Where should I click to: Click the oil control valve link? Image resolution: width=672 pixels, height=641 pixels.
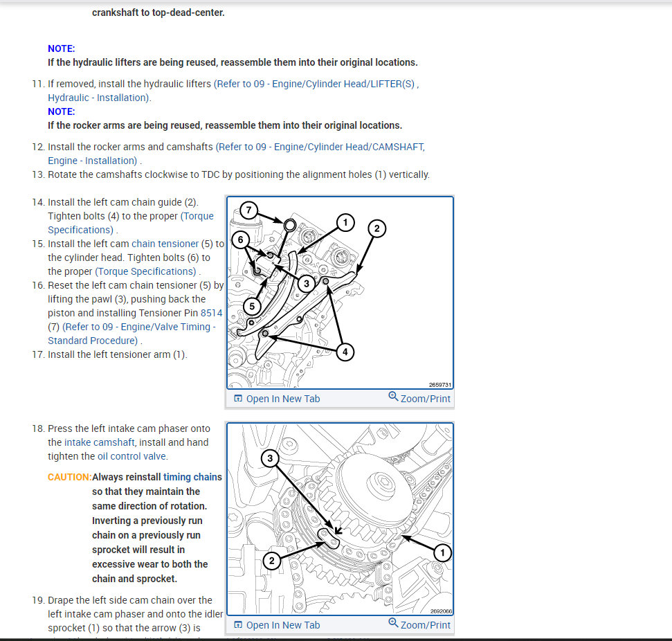pos(131,456)
